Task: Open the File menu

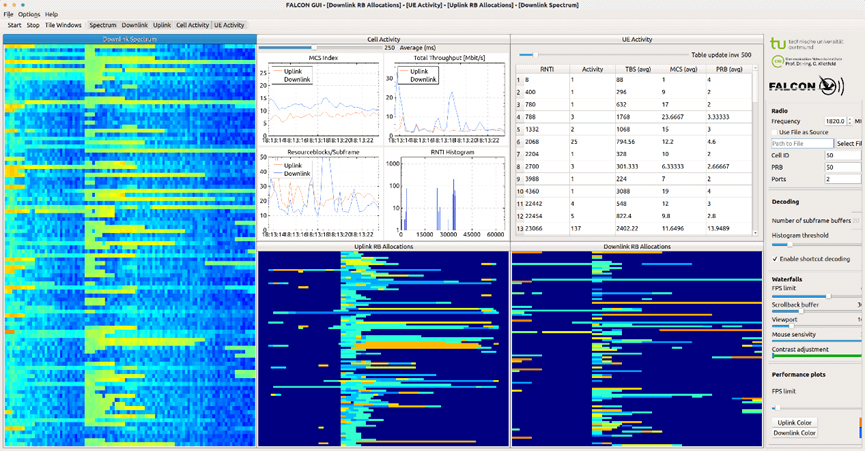Action: pyautogui.click(x=8, y=14)
